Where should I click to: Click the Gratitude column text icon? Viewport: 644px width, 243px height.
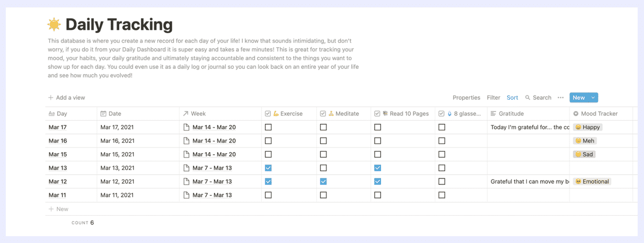point(493,113)
